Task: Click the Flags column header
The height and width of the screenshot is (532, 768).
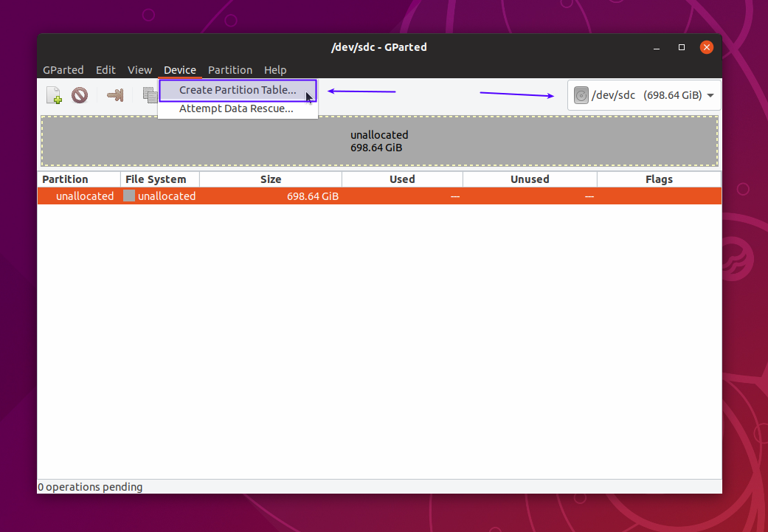Action: (x=659, y=179)
